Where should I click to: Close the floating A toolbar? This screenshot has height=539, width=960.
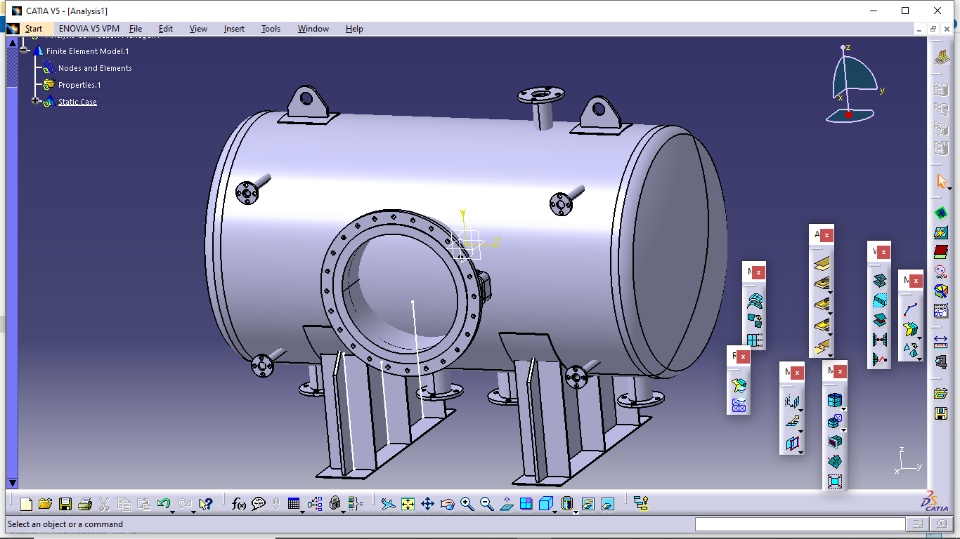click(x=827, y=235)
